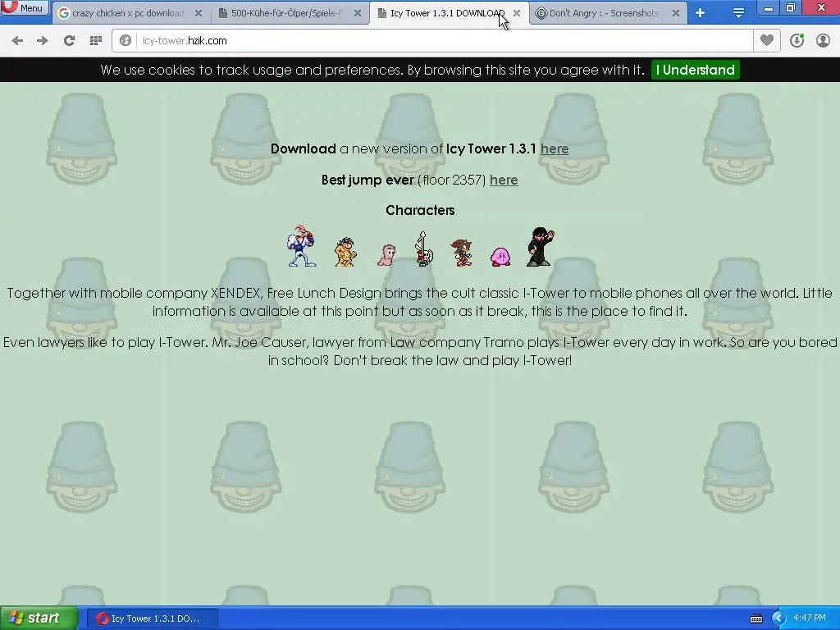The width and height of the screenshot is (840, 630).
Task: Click the site info globe icon
Action: pos(126,41)
